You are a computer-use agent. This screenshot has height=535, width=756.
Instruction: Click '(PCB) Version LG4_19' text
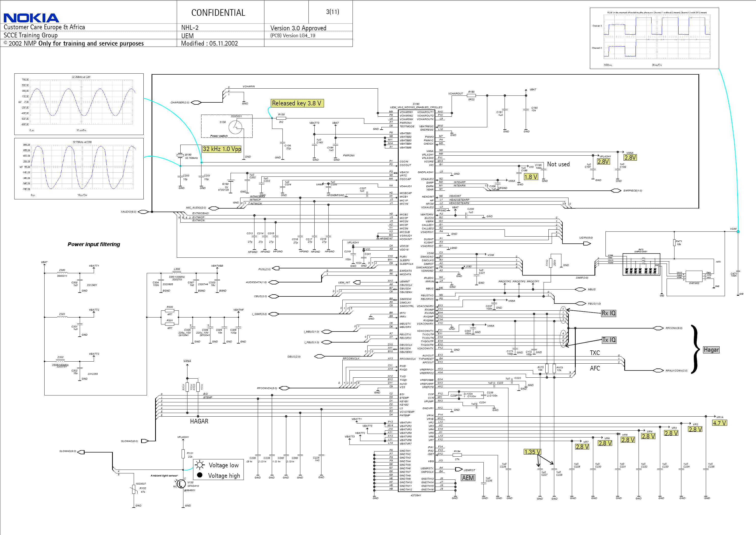pos(293,36)
